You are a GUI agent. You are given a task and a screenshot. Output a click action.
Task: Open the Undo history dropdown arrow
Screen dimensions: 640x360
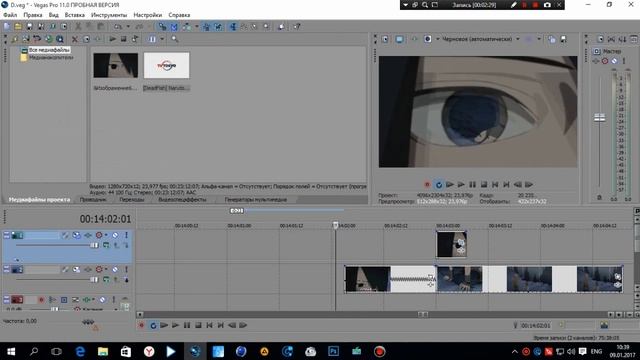click(x=128, y=27)
